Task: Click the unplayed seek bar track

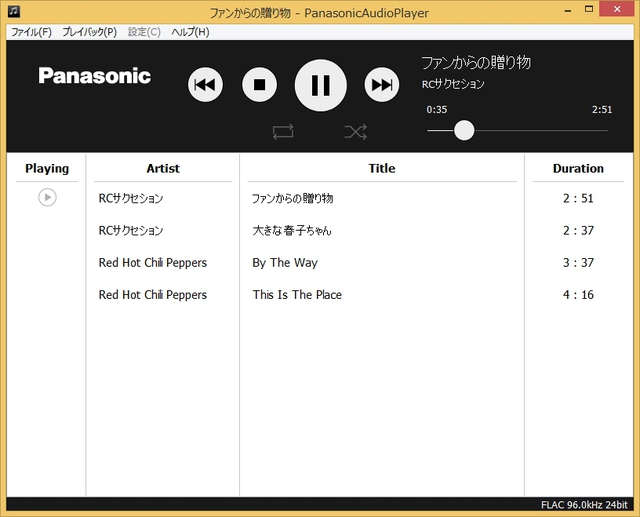Action: pos(541,131)
